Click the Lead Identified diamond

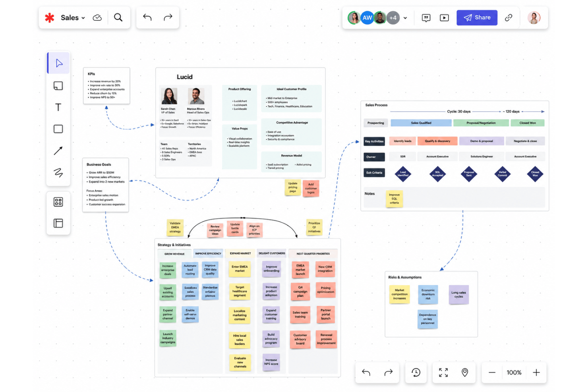403,174
